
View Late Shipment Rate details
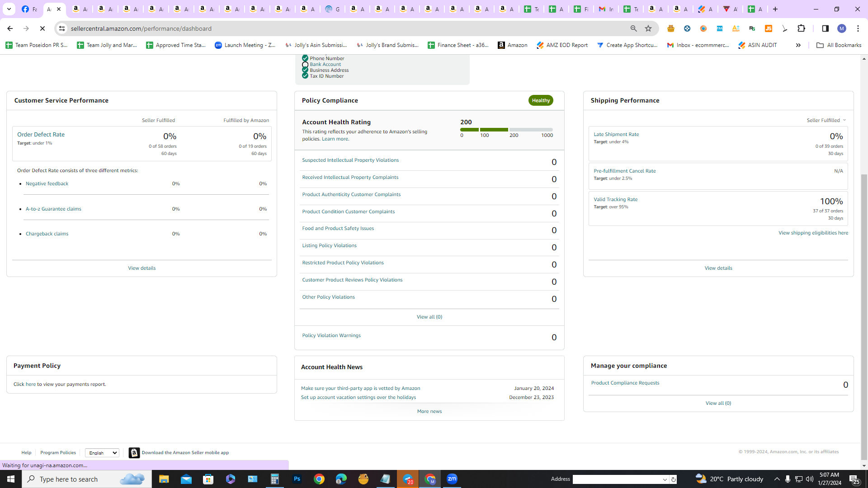click(616, 134)
